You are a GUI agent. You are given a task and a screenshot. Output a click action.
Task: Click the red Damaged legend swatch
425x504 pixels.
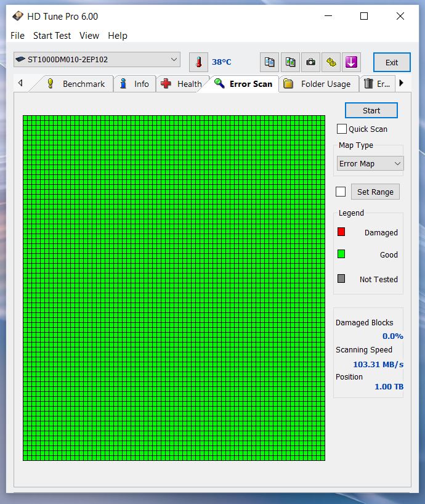(341, 232)
